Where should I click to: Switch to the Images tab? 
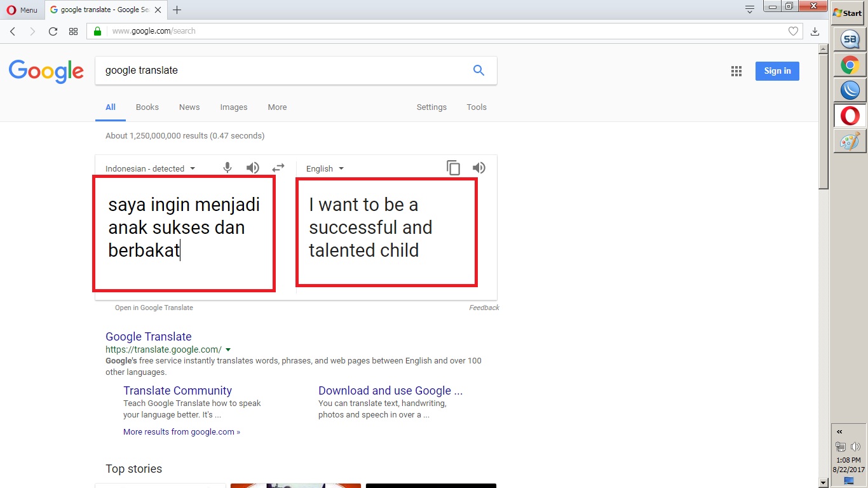click(234, 107)
